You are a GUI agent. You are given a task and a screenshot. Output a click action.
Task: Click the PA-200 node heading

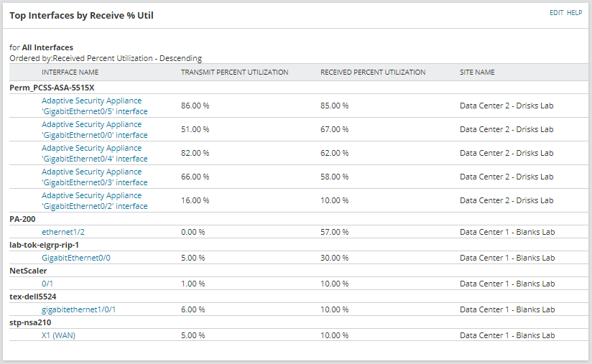pos(22,219)
